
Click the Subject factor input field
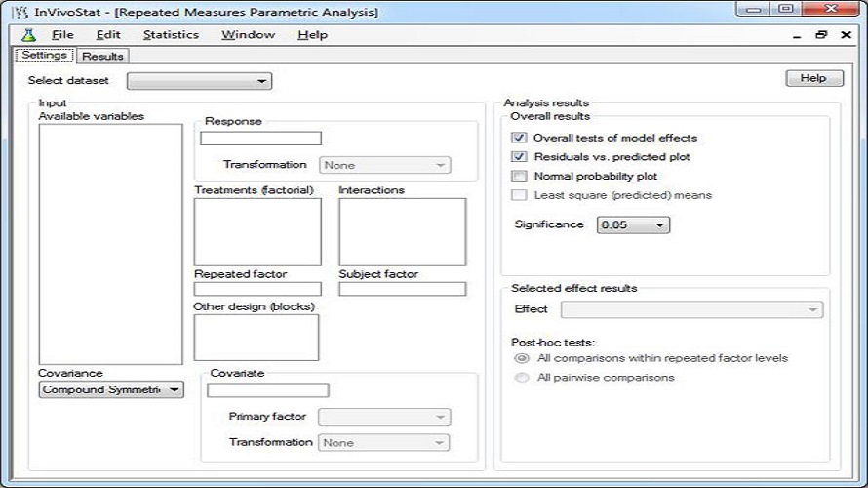coord(403,289)
